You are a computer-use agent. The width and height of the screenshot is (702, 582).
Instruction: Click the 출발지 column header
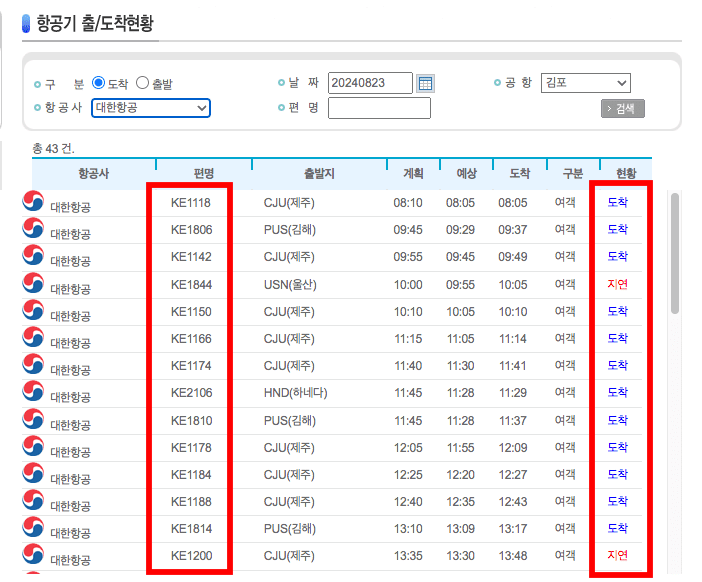pyautogui.click(x=319, y=174)
